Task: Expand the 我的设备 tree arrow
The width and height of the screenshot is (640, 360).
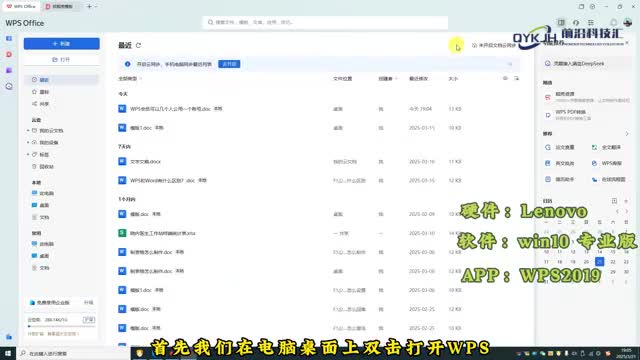Action: coord(28,142)
